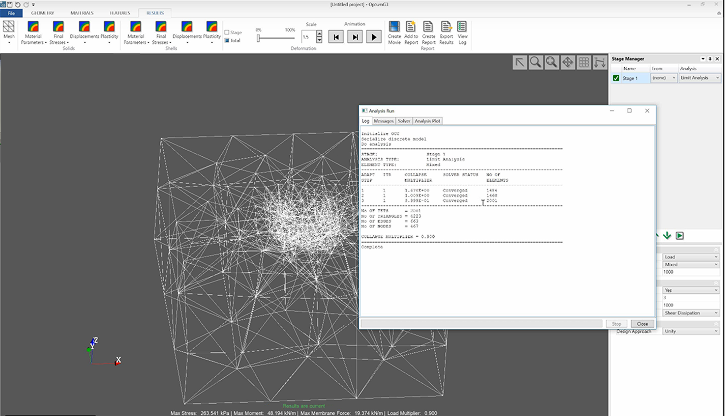Open the Stage 1 From dropdown
The image size is (725, 416).
[x=664, y=78]
